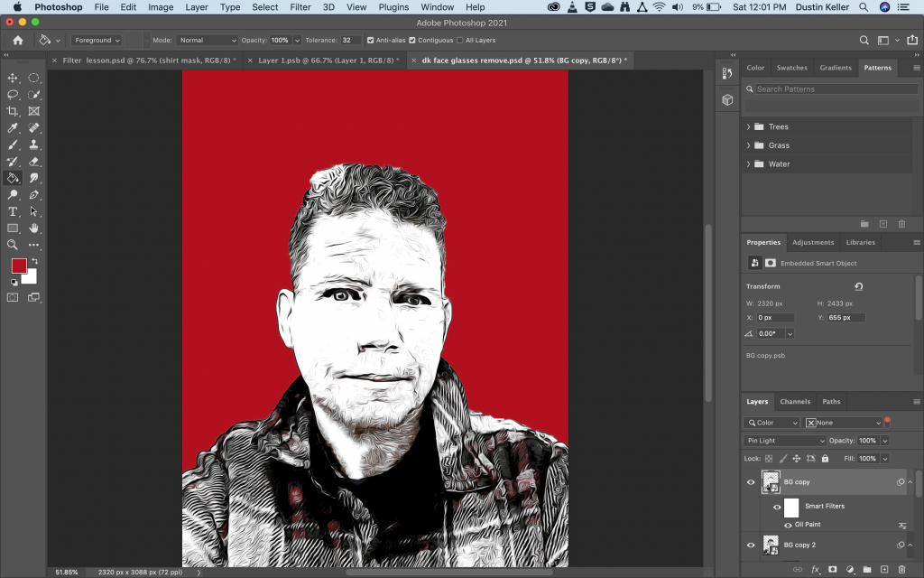Select the Horizontal Type tool
Image resolution: width=924 pixels, height=578 pixels.
point(13,211)
